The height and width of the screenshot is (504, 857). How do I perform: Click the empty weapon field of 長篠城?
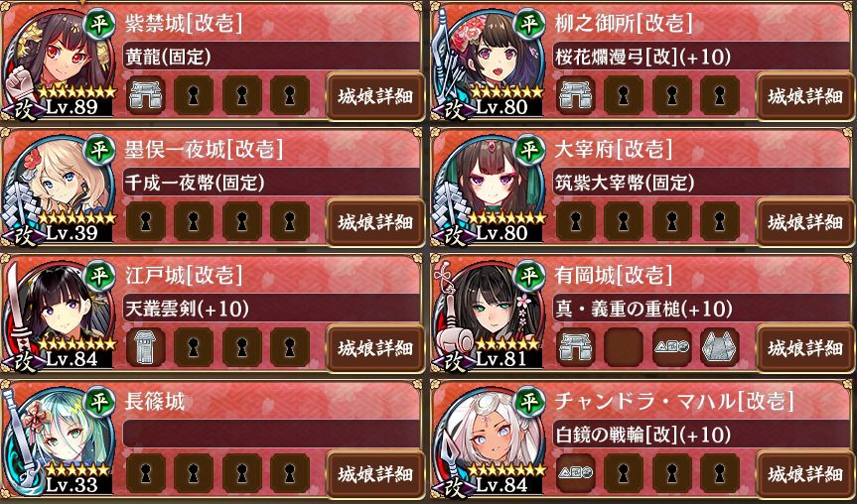tap(272, 435)
